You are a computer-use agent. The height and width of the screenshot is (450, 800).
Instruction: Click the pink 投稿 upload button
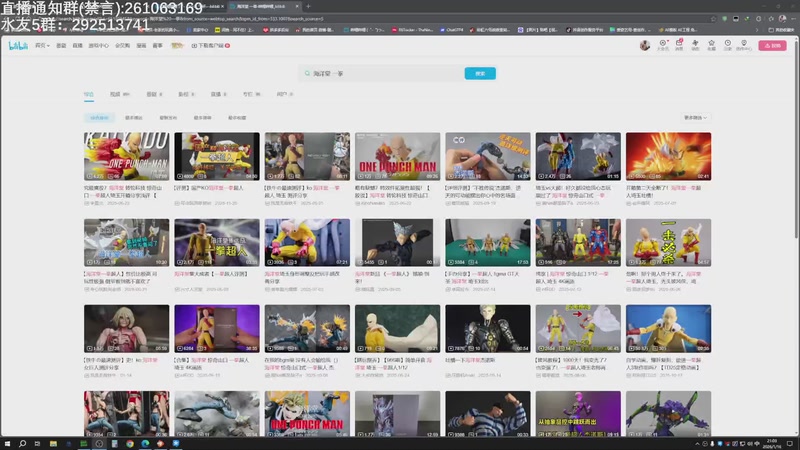(x=772, y=45)
